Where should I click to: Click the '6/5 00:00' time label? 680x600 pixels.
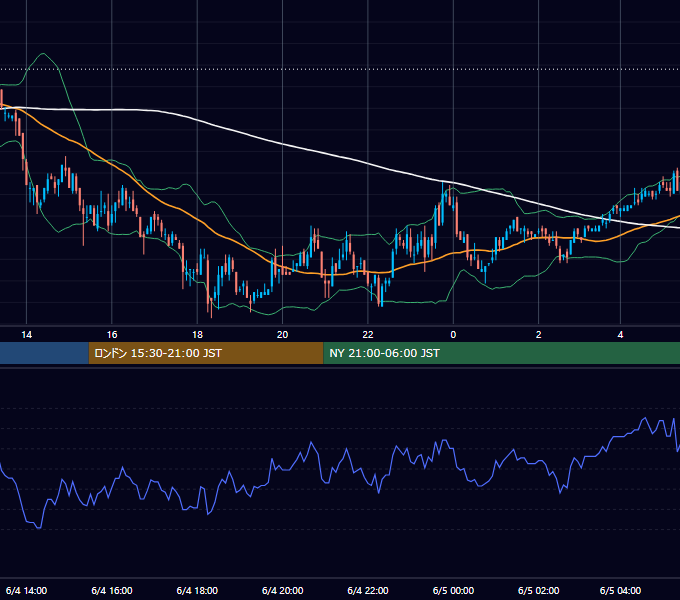[x=453, y=590]
